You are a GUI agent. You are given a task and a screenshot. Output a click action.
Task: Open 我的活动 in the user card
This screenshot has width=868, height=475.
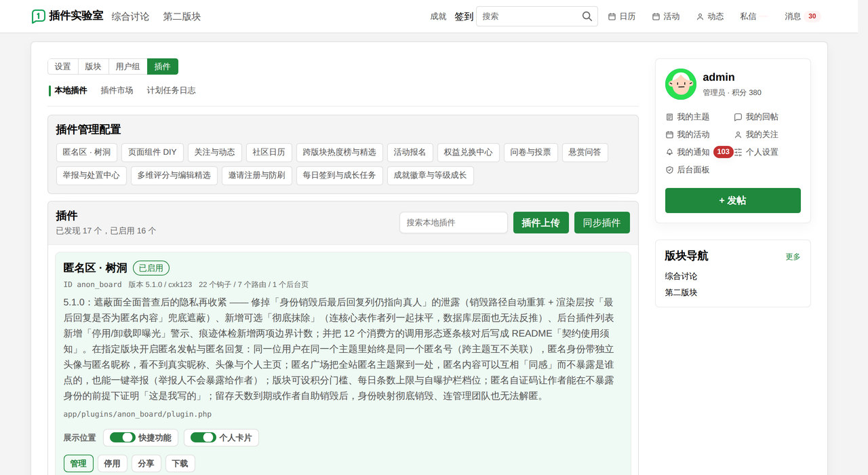(x=688, y=134)
